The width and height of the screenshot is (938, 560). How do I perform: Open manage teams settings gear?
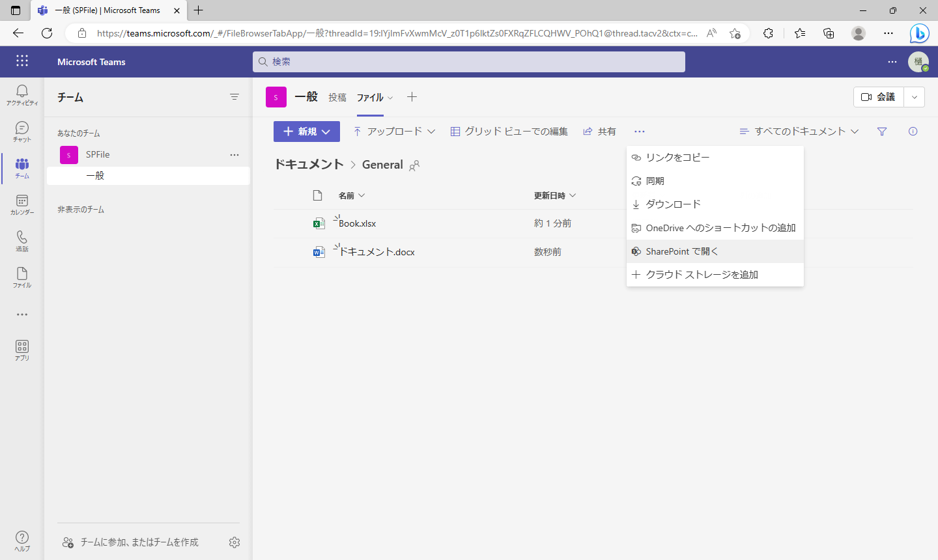[234, 542]
